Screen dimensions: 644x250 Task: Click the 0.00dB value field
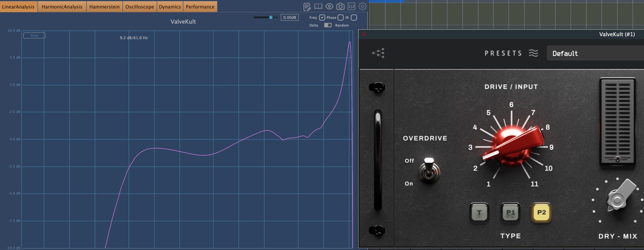point(290,17)
